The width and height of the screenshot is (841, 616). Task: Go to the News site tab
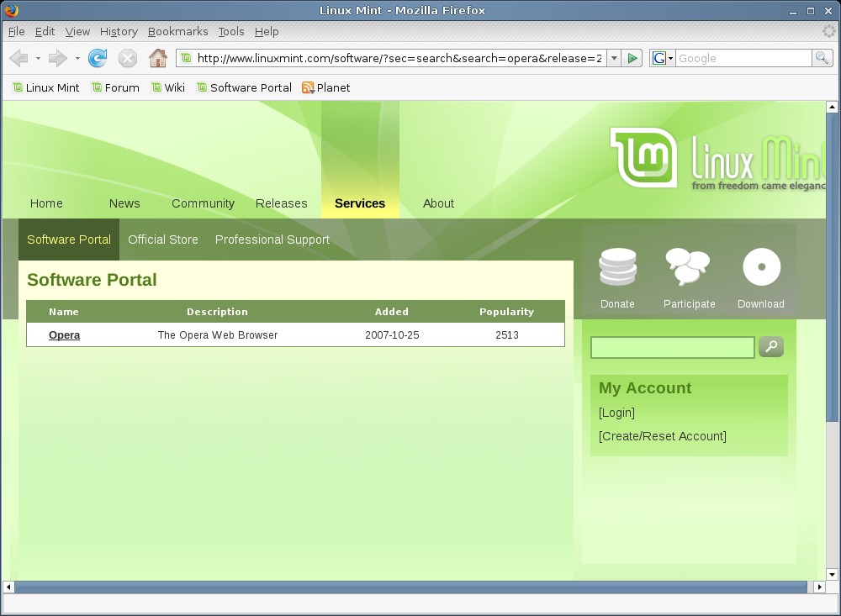[x=124, y=203]
